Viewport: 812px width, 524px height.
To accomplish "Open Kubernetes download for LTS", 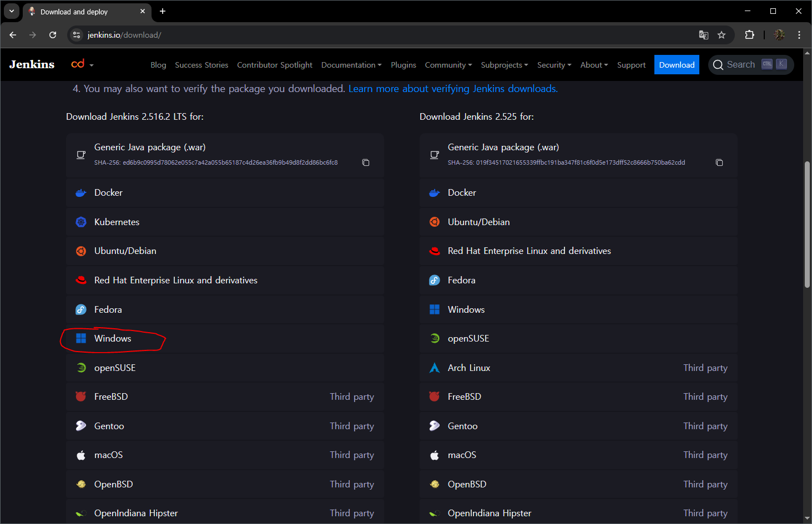I will click(225, 222).
